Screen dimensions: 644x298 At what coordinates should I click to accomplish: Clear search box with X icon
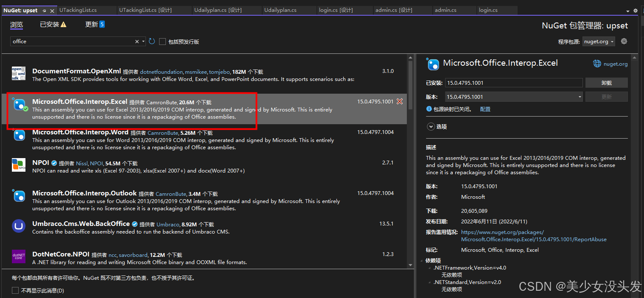pos(137,41)
